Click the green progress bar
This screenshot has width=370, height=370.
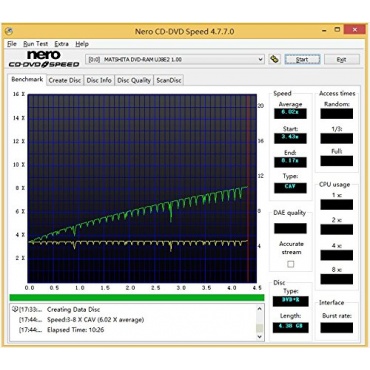tap(137, 298)
